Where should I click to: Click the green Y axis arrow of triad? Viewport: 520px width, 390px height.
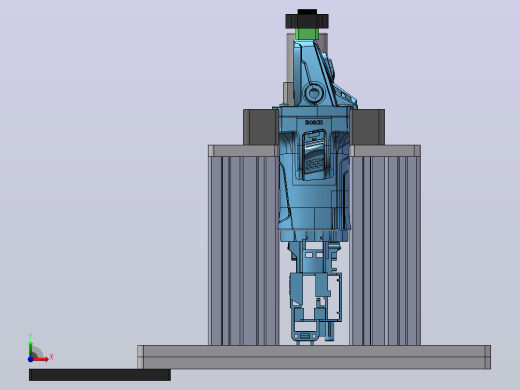(x=31, y=348)
